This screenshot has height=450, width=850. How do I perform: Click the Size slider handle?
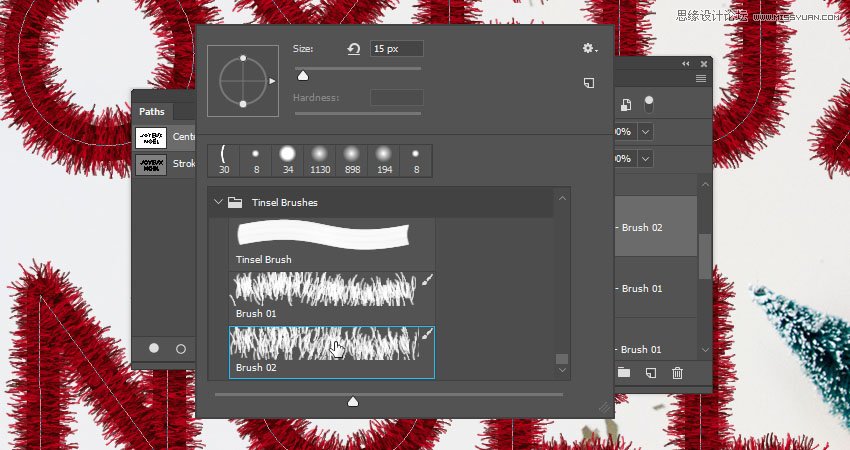(x=303, y=76)
